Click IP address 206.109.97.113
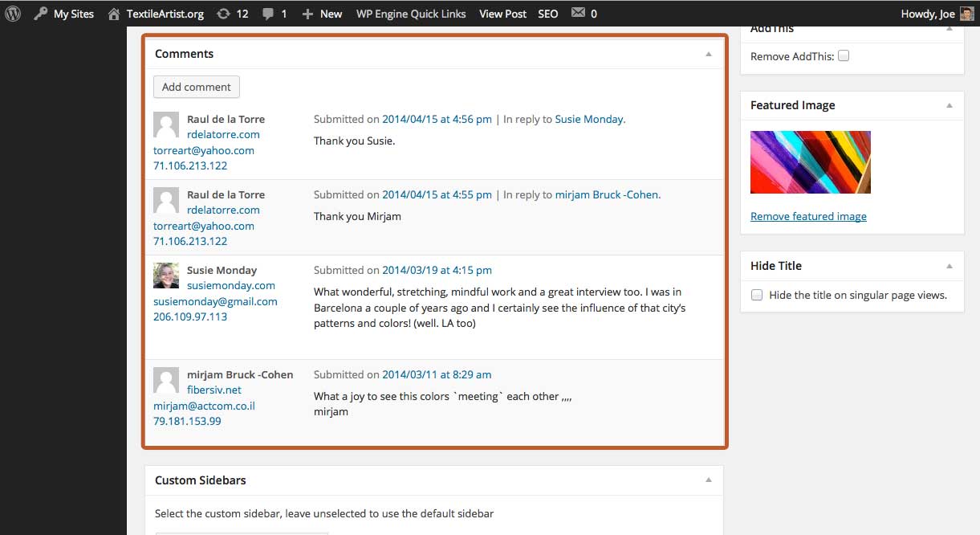Screen dimensions: 980x535 tap(190, 317)
